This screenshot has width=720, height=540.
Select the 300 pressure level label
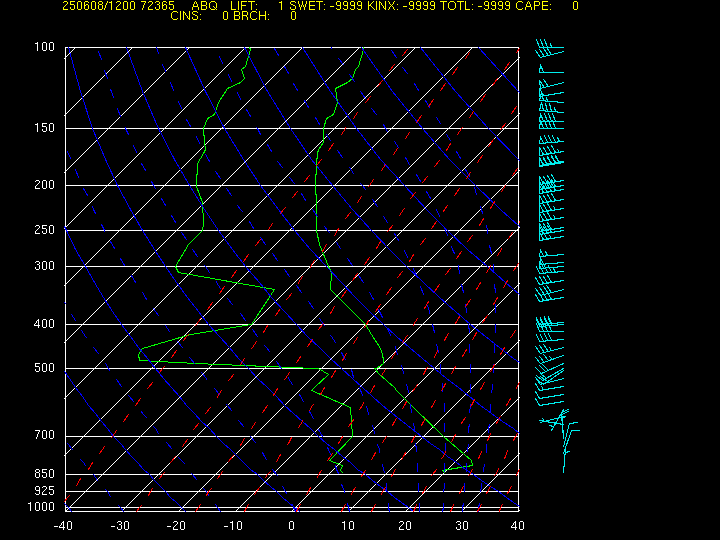(x=44, y=266)
